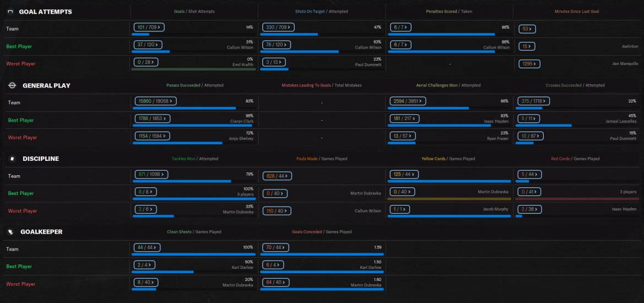The width and height of the screenshot is (644, 303).
Task: Click the General Play section icon
Action: coord(12,85)
